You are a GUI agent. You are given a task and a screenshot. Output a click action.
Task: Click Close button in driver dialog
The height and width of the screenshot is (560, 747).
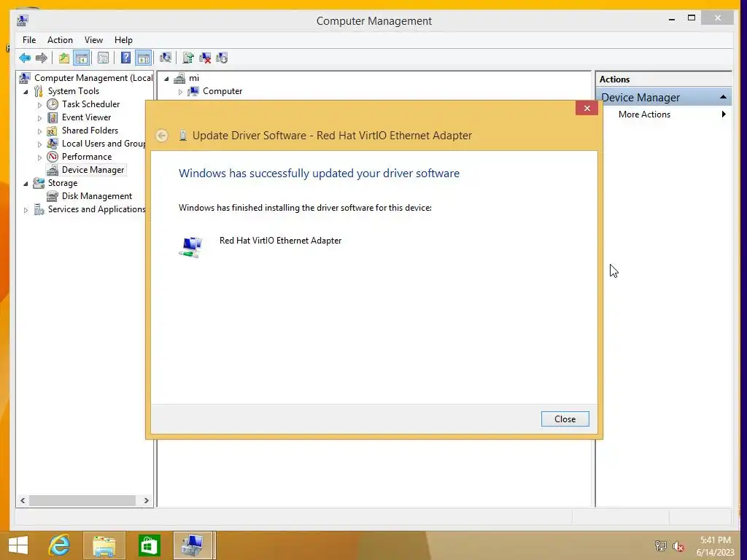click(x=565, y=419)
